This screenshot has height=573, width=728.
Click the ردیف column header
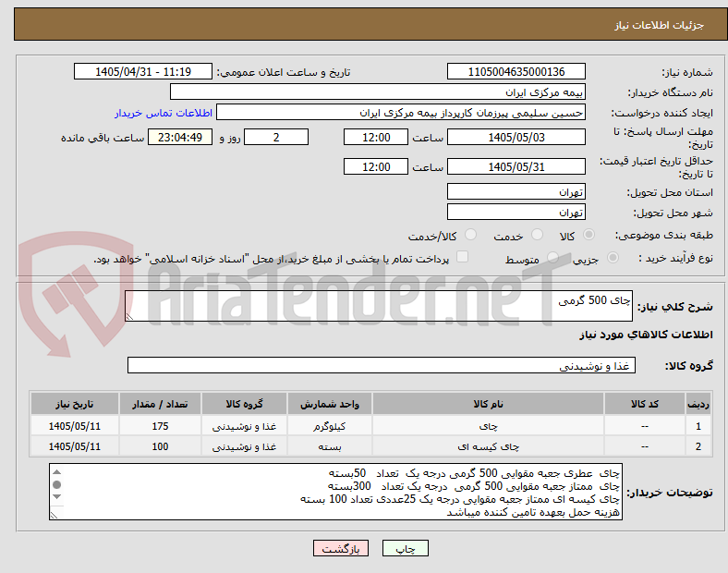tap(698, 404)
